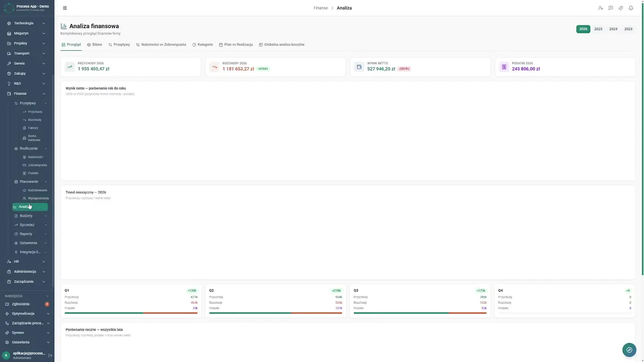
Task: Click the Rozchody 2026 trend-down icon
Action: (x=215, y=67)
